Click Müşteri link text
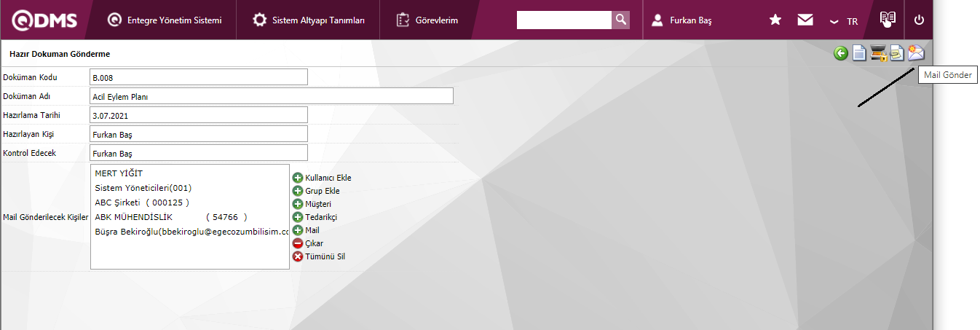980x330 pixels. 318,204
